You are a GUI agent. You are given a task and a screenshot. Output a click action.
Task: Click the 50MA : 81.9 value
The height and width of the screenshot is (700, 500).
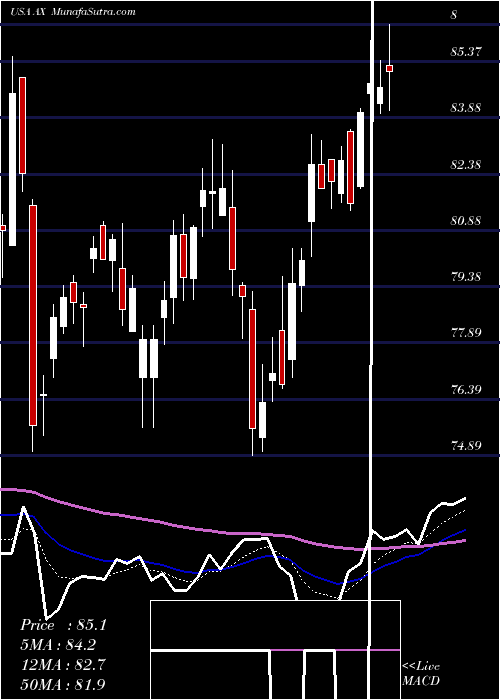tap(63, 684)
